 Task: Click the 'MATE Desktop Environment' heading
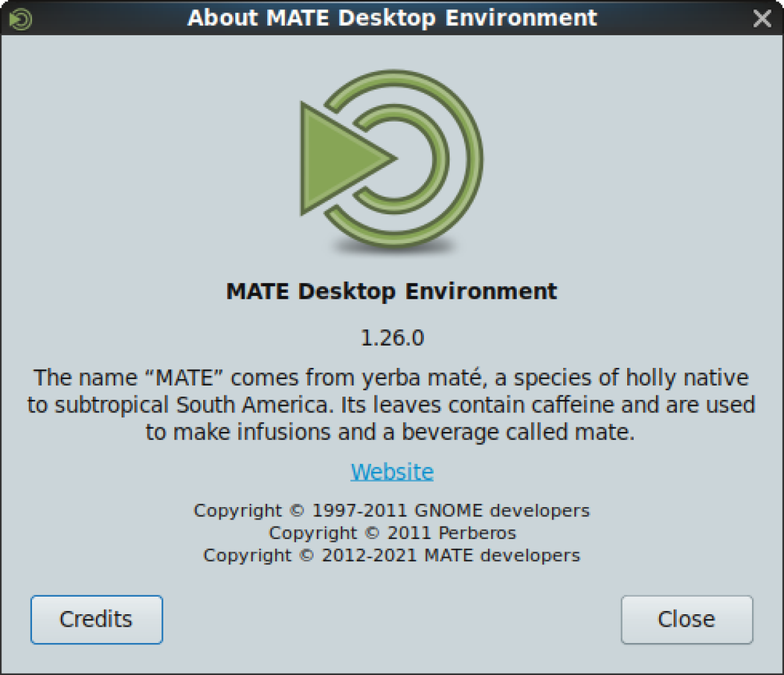click(x=392, y=291)
